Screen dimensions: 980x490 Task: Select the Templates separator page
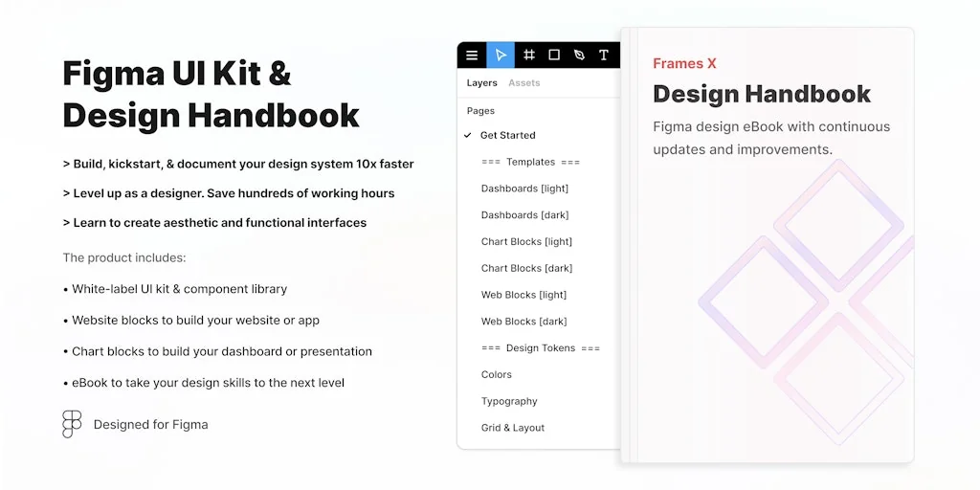(x=530, y=162)
